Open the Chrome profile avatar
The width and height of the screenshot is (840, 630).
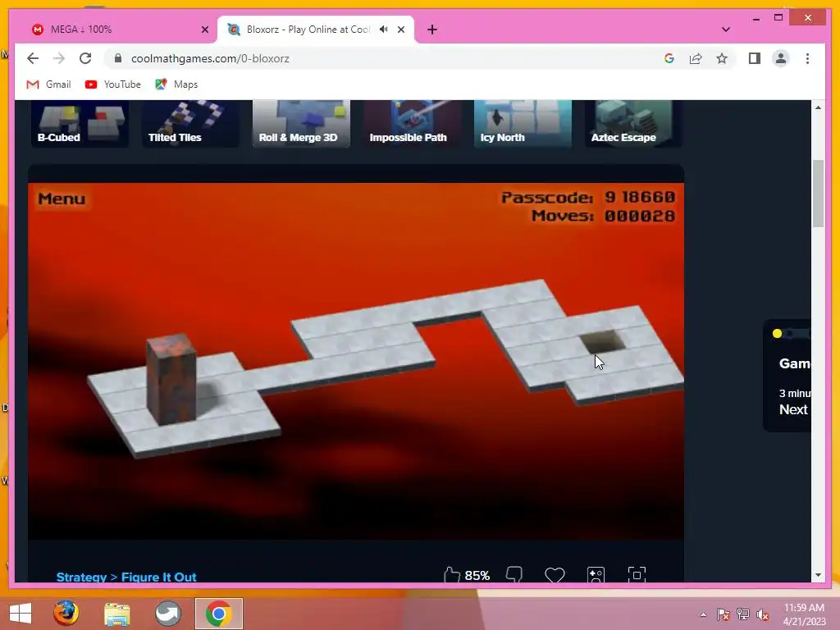[x=781, y=58]
